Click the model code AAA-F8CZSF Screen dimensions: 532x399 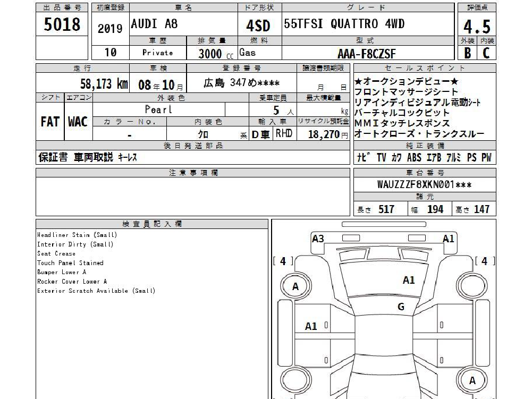[x=367, y=54]
